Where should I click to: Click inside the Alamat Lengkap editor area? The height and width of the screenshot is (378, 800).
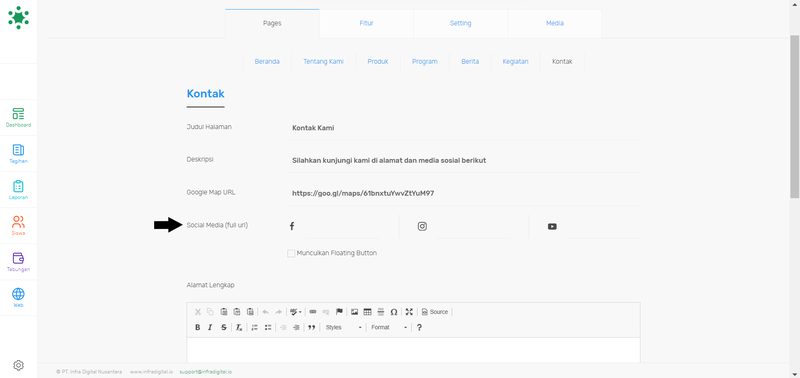[413, 350]
